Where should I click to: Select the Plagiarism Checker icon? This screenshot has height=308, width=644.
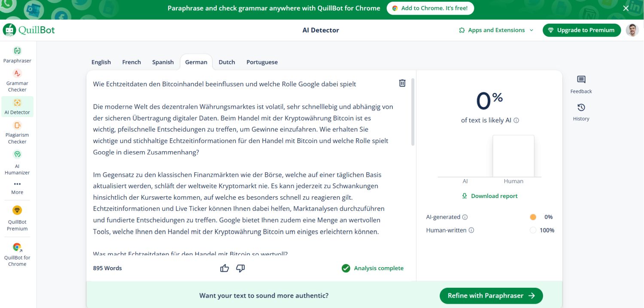click(17, 125)
